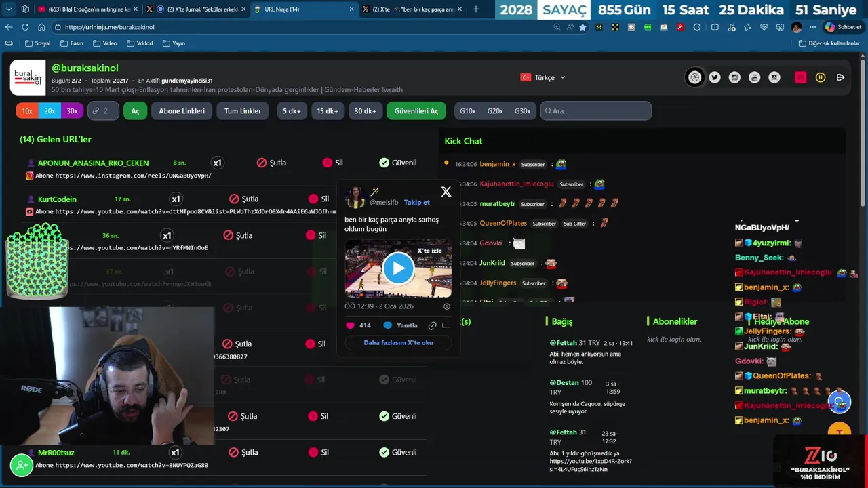Click Abone Linkleri filter

182,110
